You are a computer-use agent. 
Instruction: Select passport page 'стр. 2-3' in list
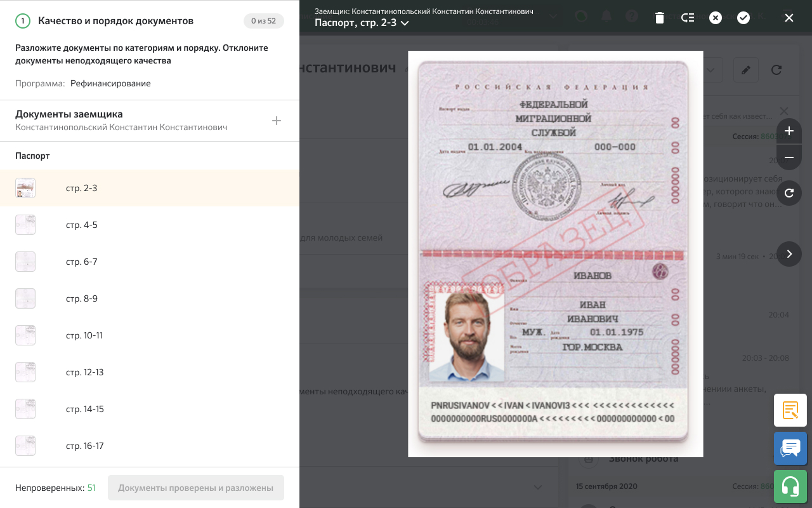coord(150,188)
